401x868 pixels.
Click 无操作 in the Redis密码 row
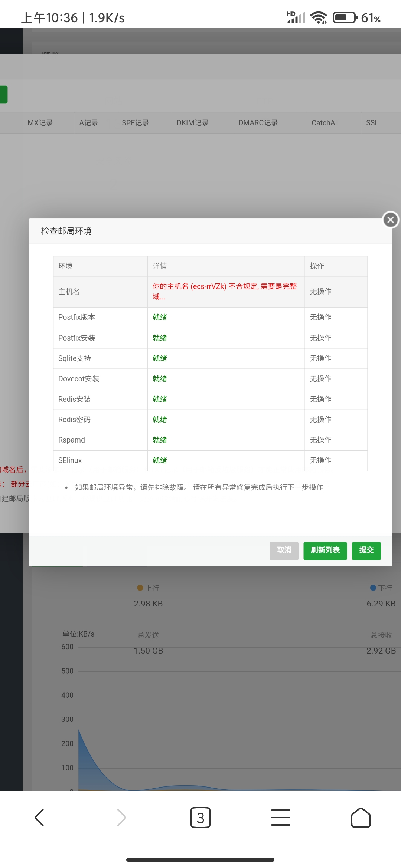pos(321,420)
